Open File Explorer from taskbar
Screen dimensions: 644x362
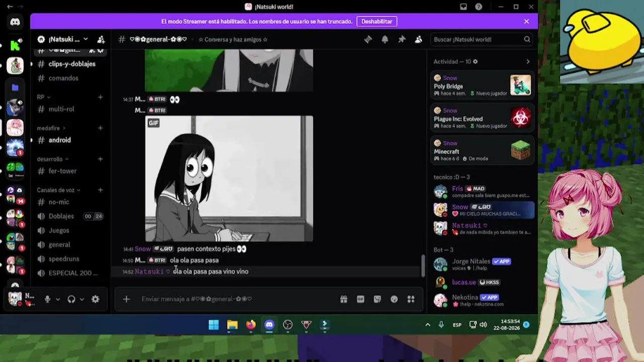pyautogui.click(x=232, y=325)
